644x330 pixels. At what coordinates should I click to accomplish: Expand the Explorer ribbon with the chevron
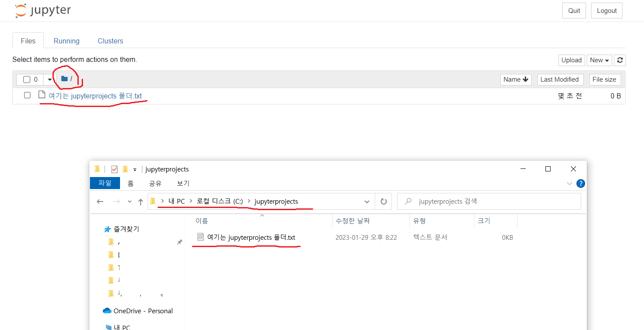[x=570, y=183]
